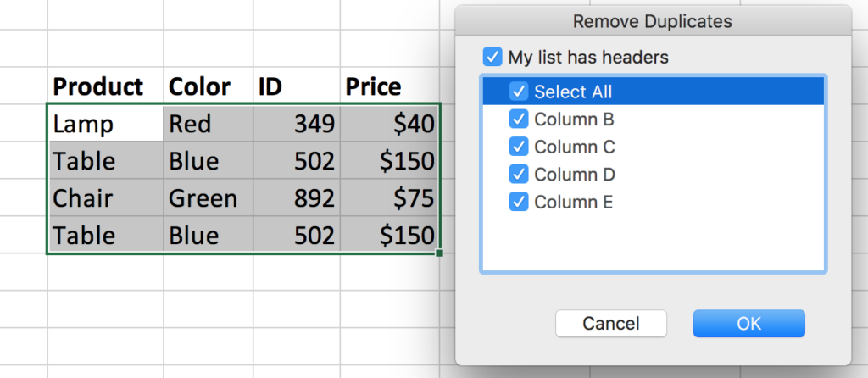
Task: Toggle the Select All checkbox
Action: tap(519, 92)
